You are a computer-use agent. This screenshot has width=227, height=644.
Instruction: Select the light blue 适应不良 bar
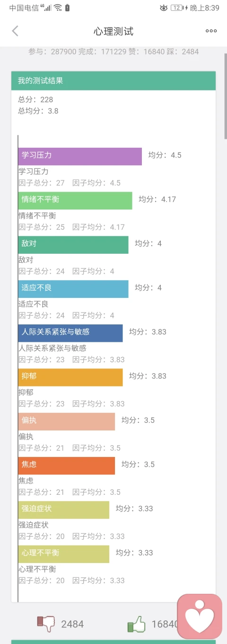click(73, 289)
